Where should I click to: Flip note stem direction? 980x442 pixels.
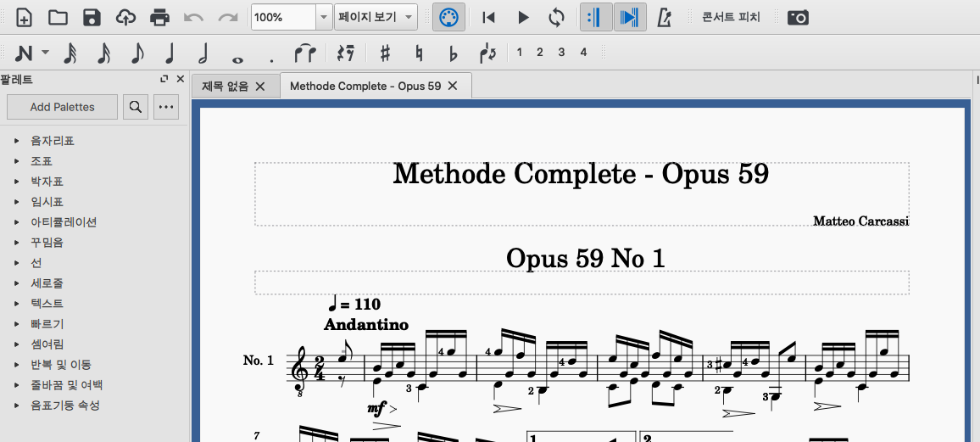coord(487,53)
